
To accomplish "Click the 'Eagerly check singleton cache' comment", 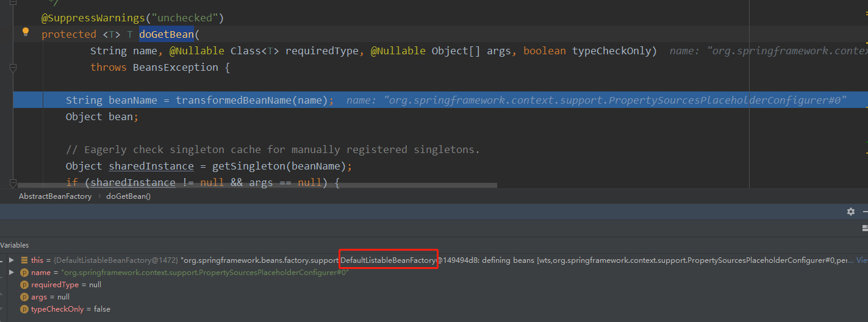I will pos(273,149).
